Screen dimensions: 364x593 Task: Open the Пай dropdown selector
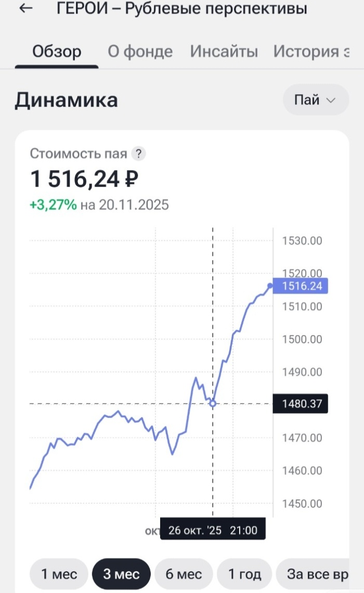tap(315, 100)
